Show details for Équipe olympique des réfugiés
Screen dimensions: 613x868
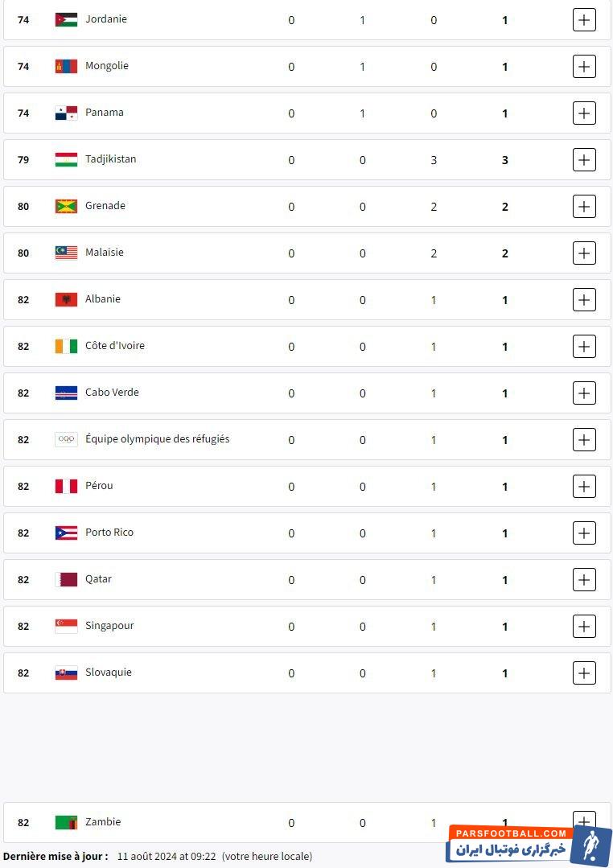coord(584,439)
